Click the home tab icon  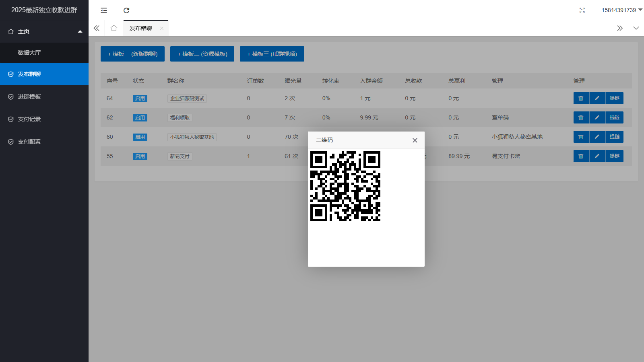pyautogui.click(x=114, y=28)
